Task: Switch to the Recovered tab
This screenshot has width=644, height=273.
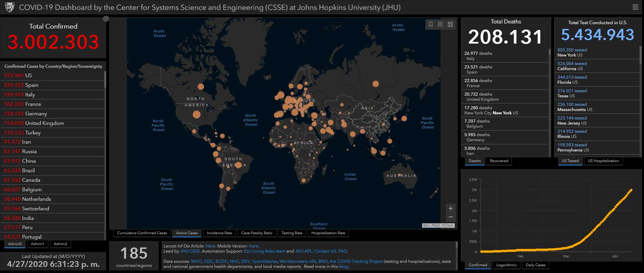Action: (499, 161)
